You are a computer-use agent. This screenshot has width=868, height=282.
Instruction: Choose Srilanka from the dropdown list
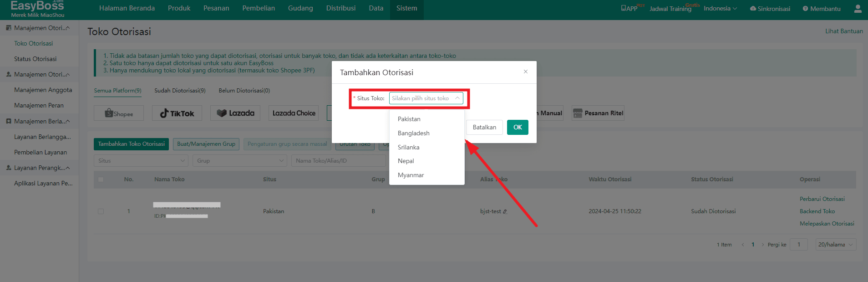coord(427,147)
